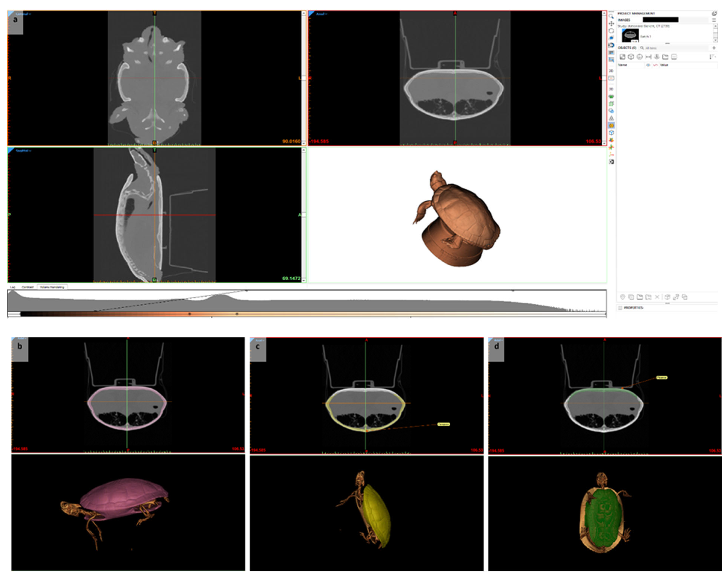Screen dimensions: 728x579
Task: Click the green 3D segmentation tool icon
Action: pos(611,97)
